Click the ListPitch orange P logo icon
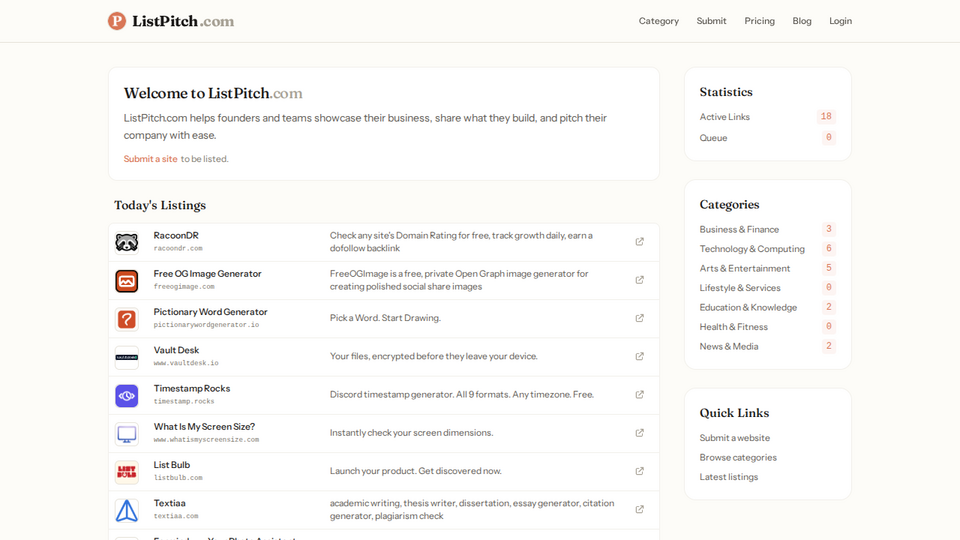 click(x=117, y=21)
